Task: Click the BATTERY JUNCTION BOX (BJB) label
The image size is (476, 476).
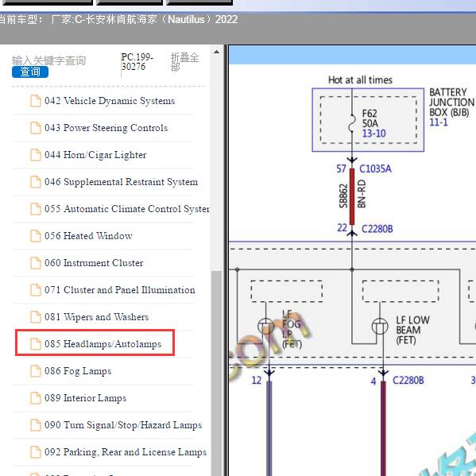Action: [x=451, y=102]
